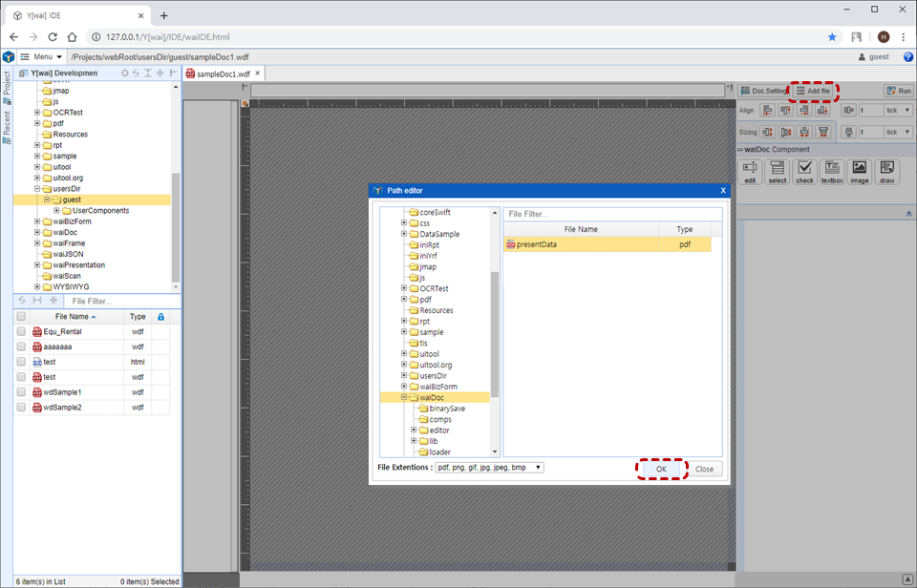Type in the Path editor File Filter field
917x588 pixels.
611,214
